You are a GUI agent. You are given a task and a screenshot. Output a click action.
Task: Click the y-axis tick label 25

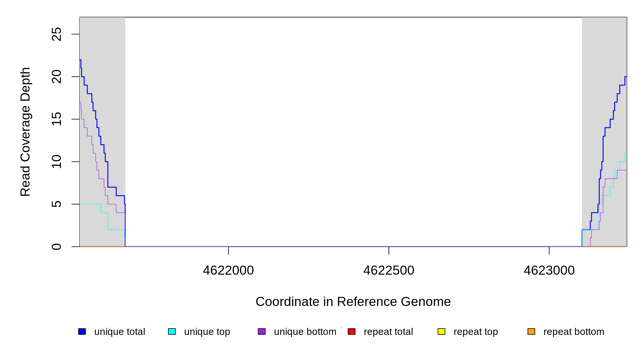point(56,34)
